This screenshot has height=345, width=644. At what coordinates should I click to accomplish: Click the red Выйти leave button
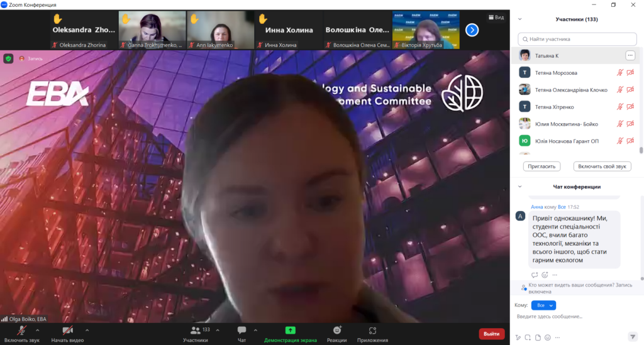(x=492, y=334)
